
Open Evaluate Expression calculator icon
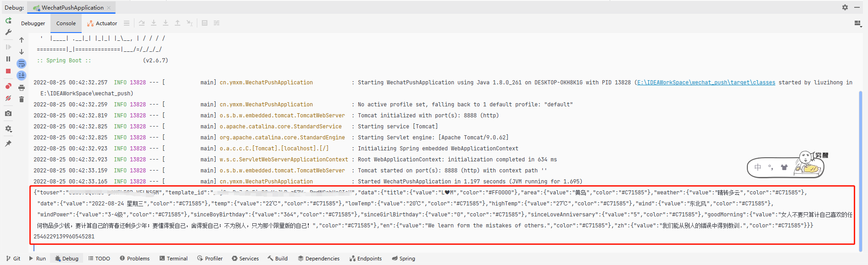pyautogui.click(x=205, y=23)
